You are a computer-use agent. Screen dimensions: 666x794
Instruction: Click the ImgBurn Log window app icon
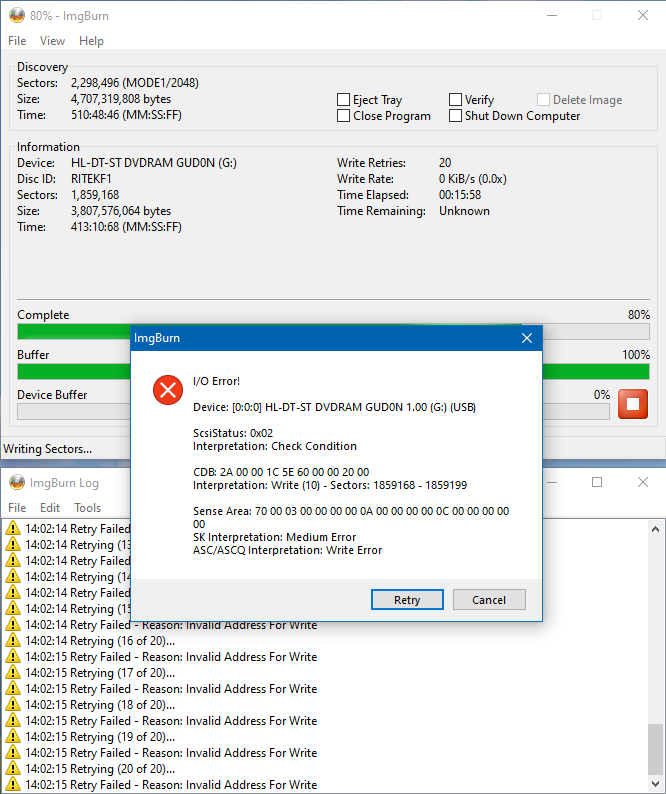(17, 483)
